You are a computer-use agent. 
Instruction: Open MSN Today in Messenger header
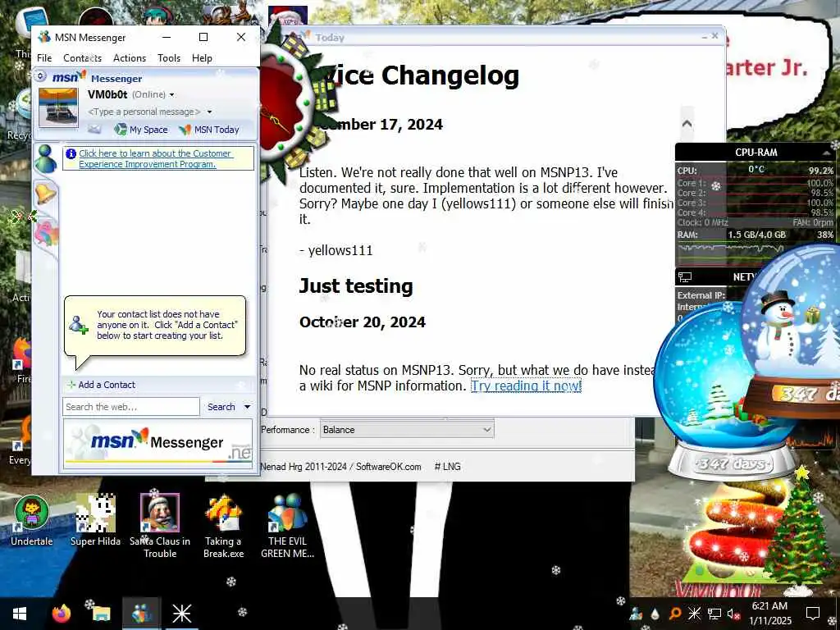209,129
